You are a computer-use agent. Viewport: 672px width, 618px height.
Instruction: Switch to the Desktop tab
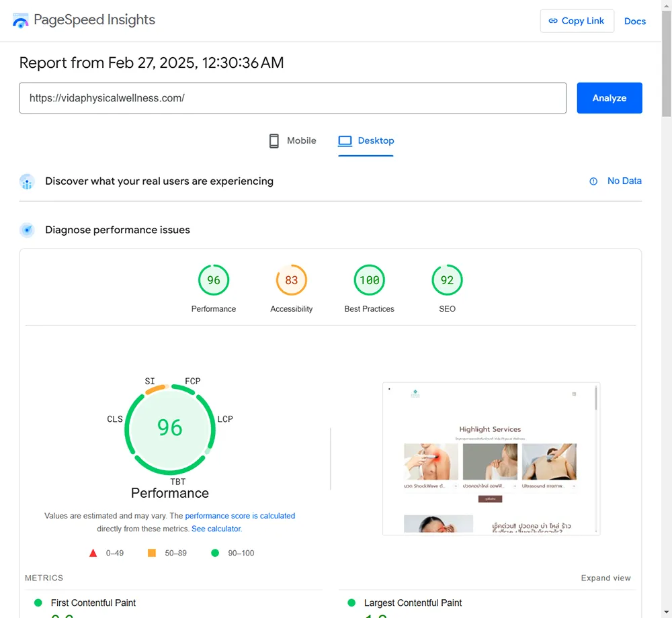click(x=366, y=141)
